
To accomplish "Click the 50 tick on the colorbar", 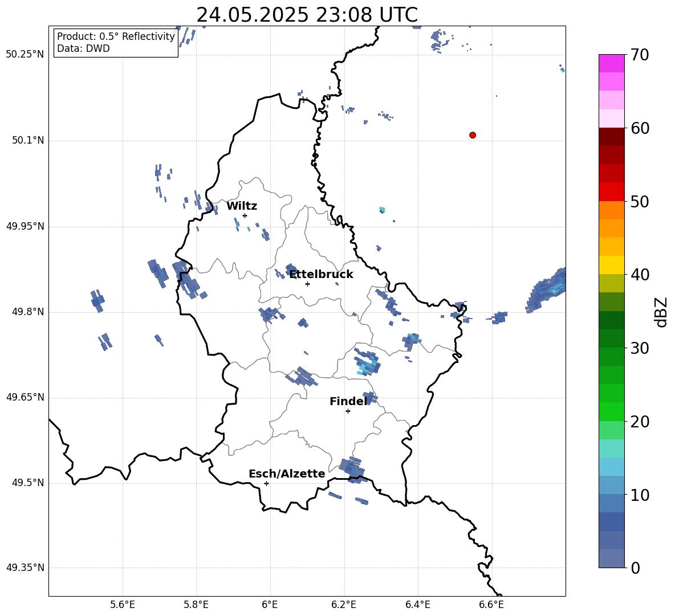I will pyautogui.click(x=640, y=201).
